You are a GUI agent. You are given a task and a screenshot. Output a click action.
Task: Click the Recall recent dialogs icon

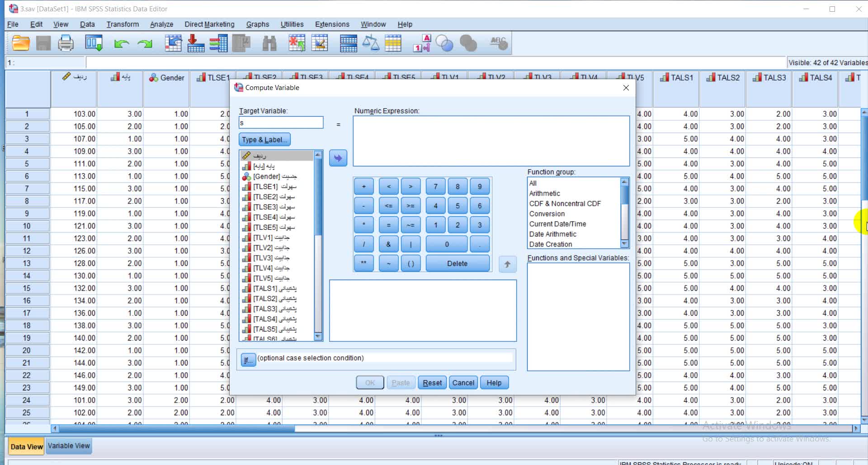(x=94, y=43)
